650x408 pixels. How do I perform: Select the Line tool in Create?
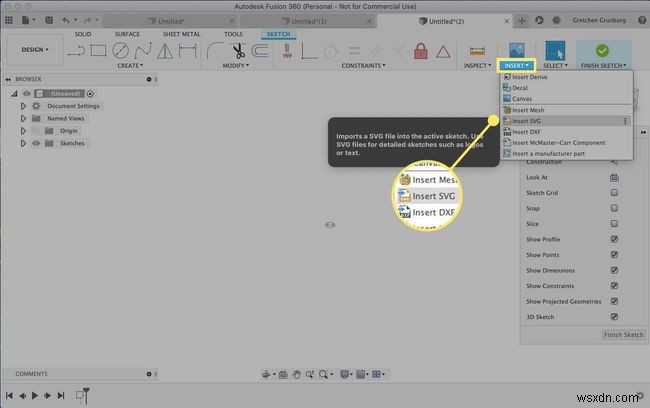(76, 51)
